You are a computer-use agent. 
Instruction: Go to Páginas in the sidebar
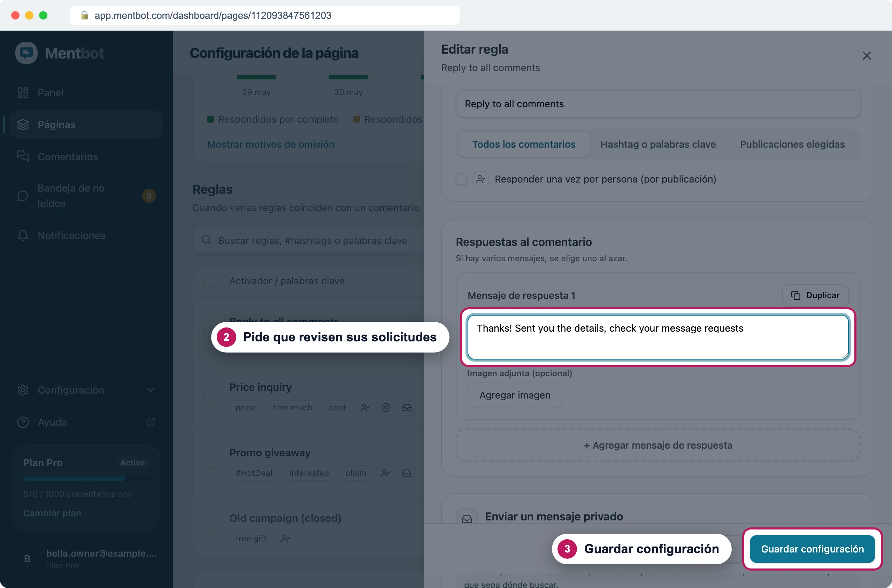pyautogui.click(x=86, y=124)
